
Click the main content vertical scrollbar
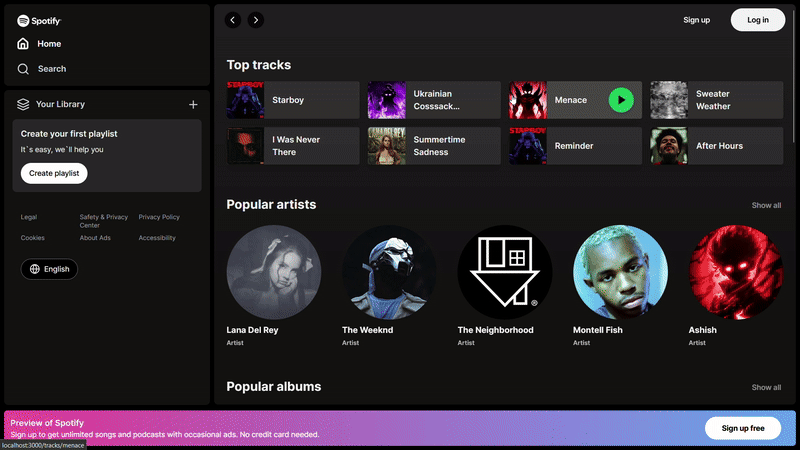tap(794, 77)
